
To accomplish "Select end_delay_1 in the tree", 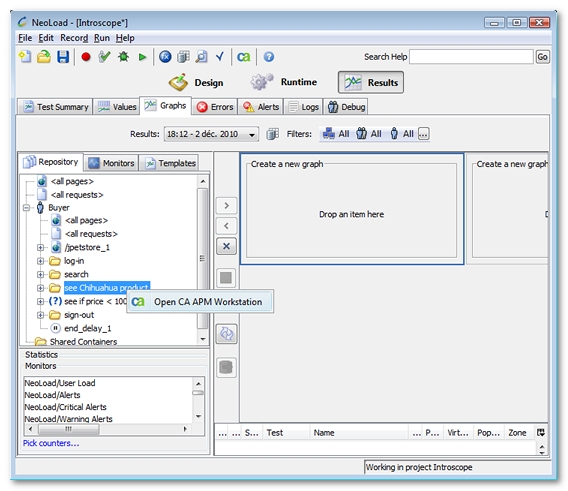I will tap(87, 328).
